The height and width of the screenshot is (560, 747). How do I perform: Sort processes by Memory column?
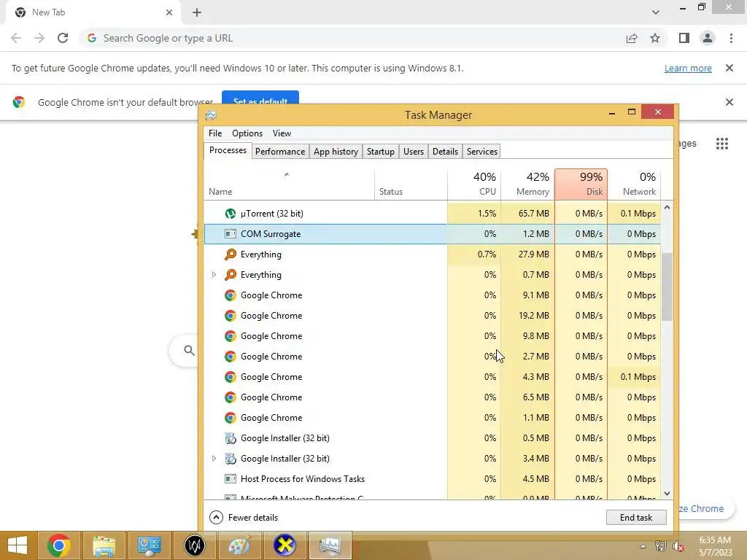click(528, 184)
